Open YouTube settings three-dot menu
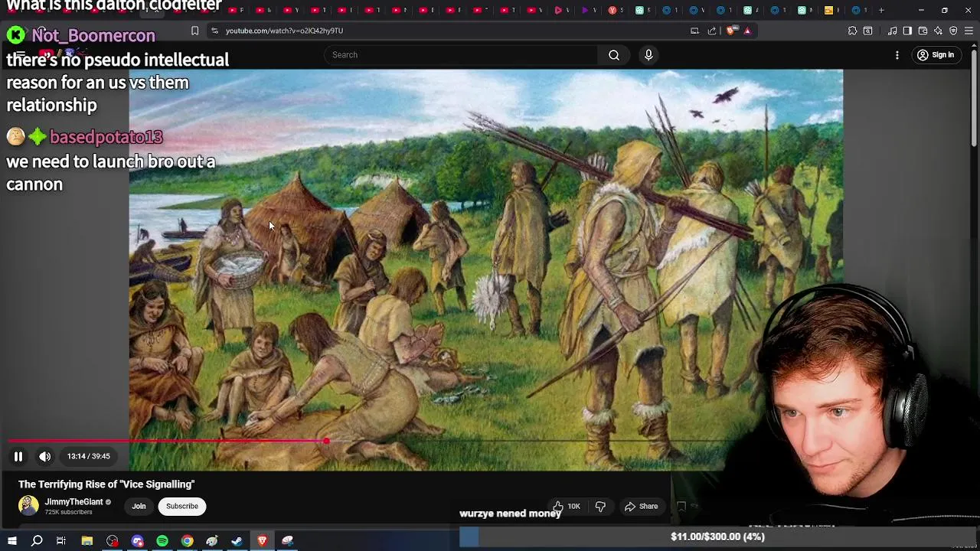980x551 pixels. click(x=897, y=55)
